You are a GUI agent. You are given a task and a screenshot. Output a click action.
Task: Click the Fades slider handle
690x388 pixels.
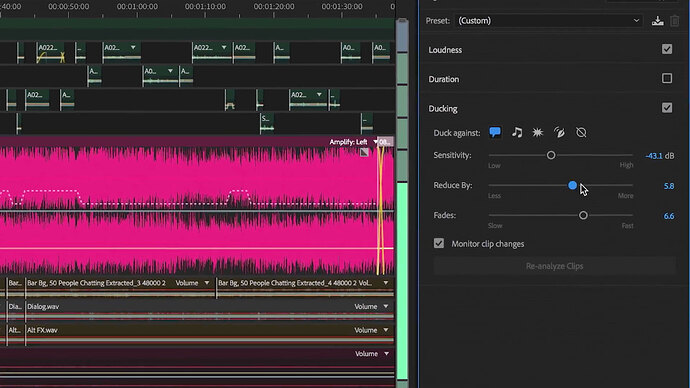click(x=583, y=215)
